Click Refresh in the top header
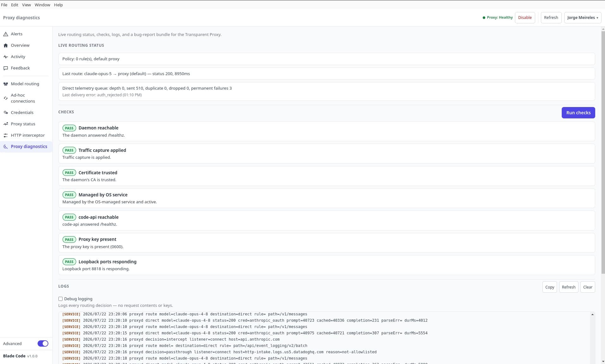Image resolution: width=605 pixels, height=364 pixels. [x=551, y=18]
